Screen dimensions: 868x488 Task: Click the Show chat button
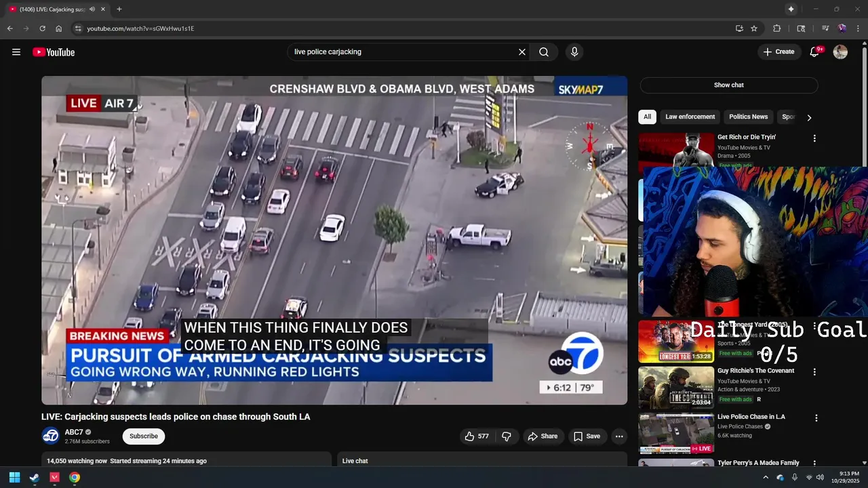click(728, 85)
